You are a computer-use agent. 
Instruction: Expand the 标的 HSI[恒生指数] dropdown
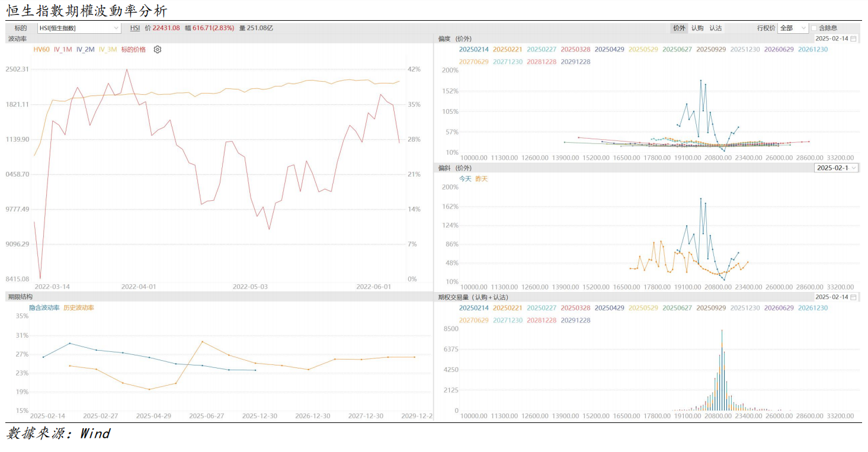click(x=116, y=28)
